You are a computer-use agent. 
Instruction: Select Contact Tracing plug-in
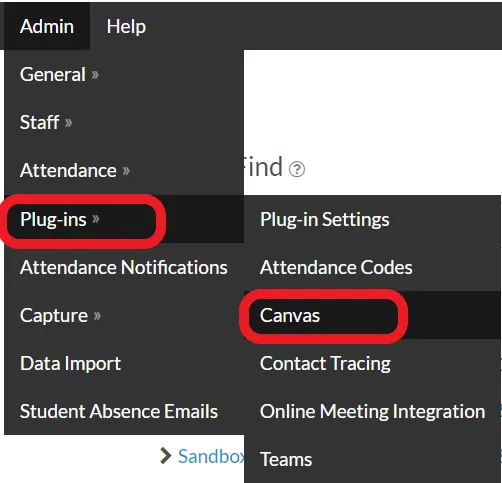coord(372,363)
